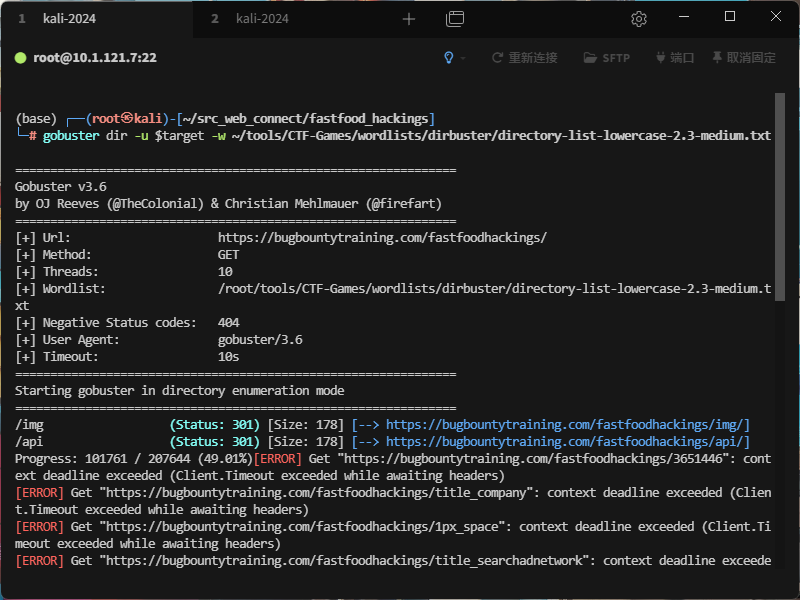Viewport: 800px width, 600px height.
Task: Expand the lightbulb dropdown arrow
Action: [463, 58]
